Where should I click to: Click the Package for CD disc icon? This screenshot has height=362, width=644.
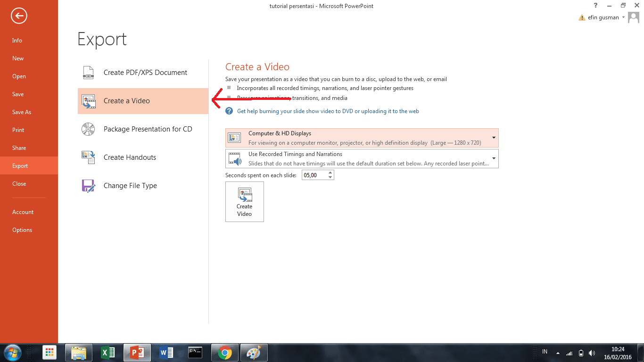tap(88, 129)
